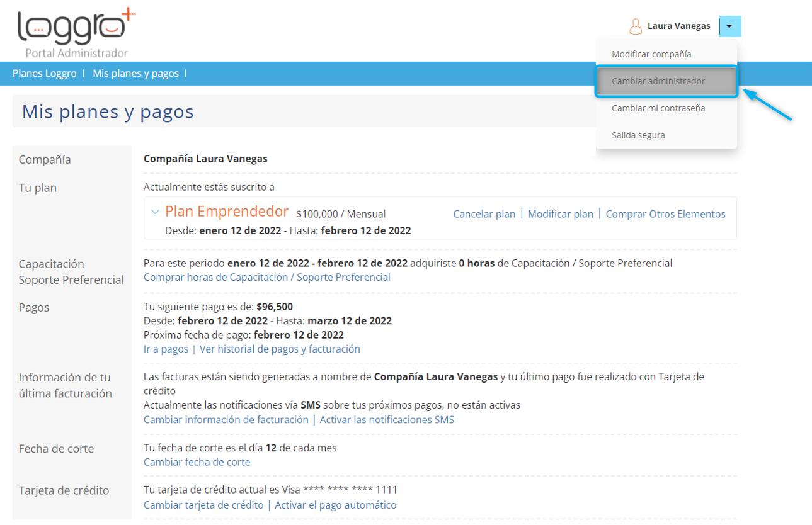This screenshot has width=812, height=525.
Task: Click Salida segura to log out
Action: pos(638,135)
